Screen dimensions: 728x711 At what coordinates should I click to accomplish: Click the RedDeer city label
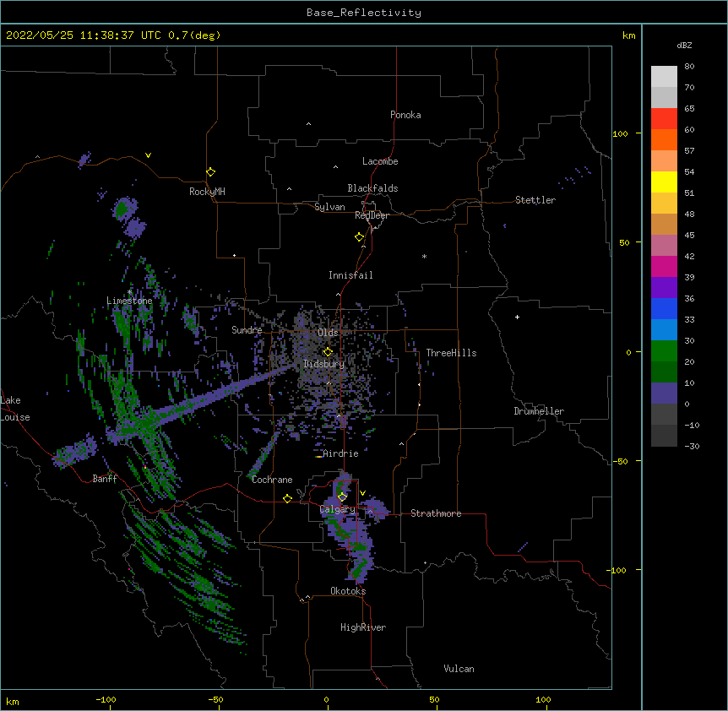(372, 215)
